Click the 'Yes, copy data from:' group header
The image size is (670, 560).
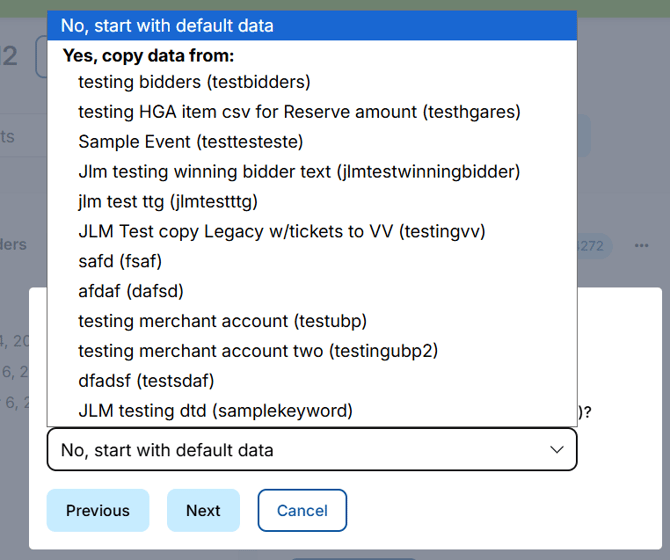[x=148, y=56]
